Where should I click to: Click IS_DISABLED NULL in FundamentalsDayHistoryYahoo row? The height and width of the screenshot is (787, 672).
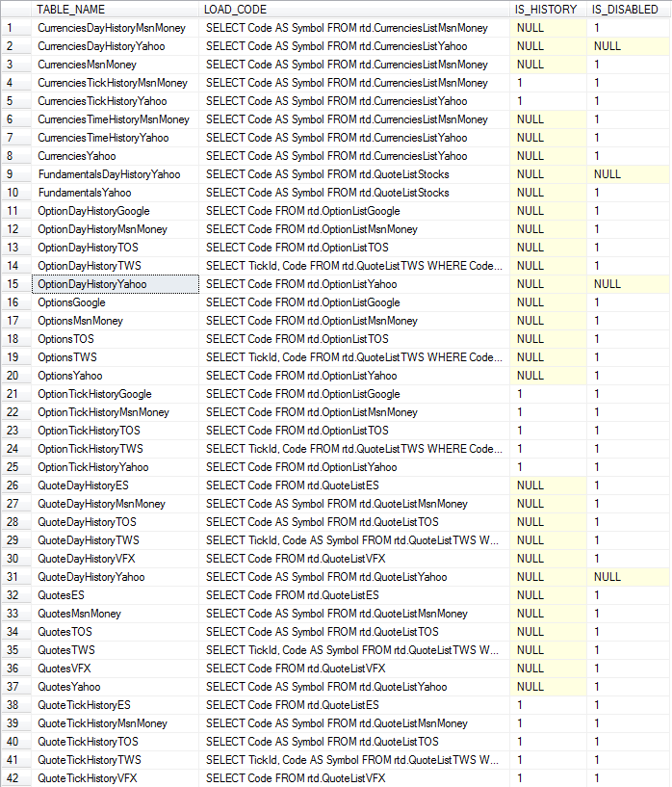628,174
